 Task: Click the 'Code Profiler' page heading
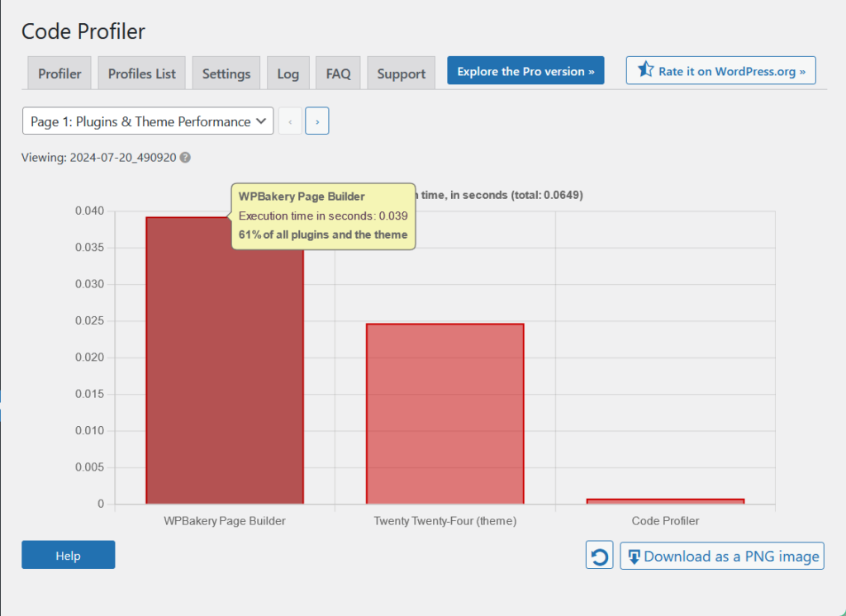83,31
